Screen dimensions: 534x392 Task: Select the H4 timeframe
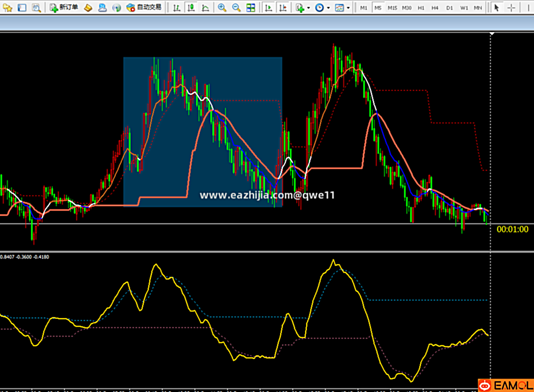[x=435, y=8]
